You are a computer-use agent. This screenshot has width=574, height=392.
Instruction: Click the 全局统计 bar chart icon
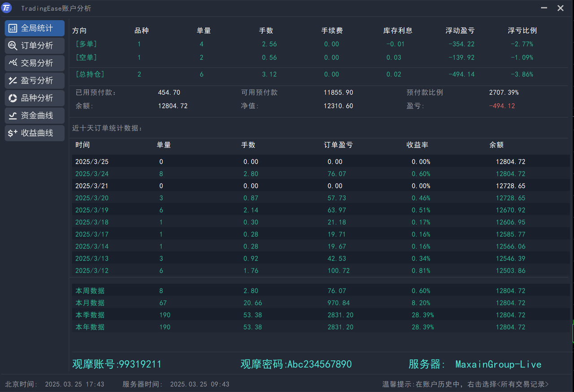13,28
